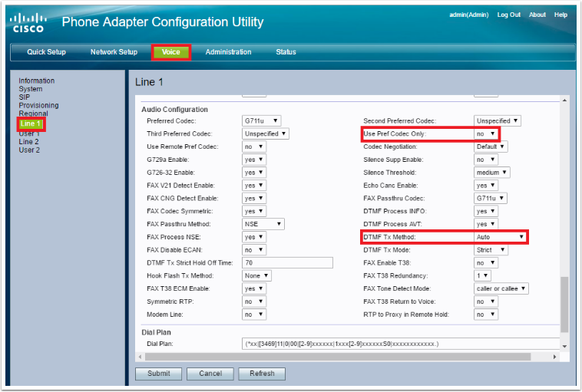Open the DTMF Tx Mode dropdown
582x392 pixels.
point(491,250)
